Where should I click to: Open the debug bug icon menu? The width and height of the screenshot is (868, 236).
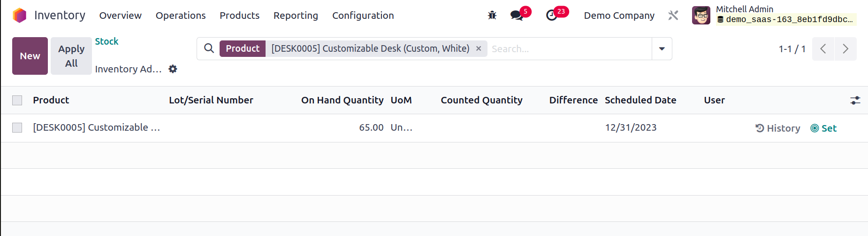[492, 16]
